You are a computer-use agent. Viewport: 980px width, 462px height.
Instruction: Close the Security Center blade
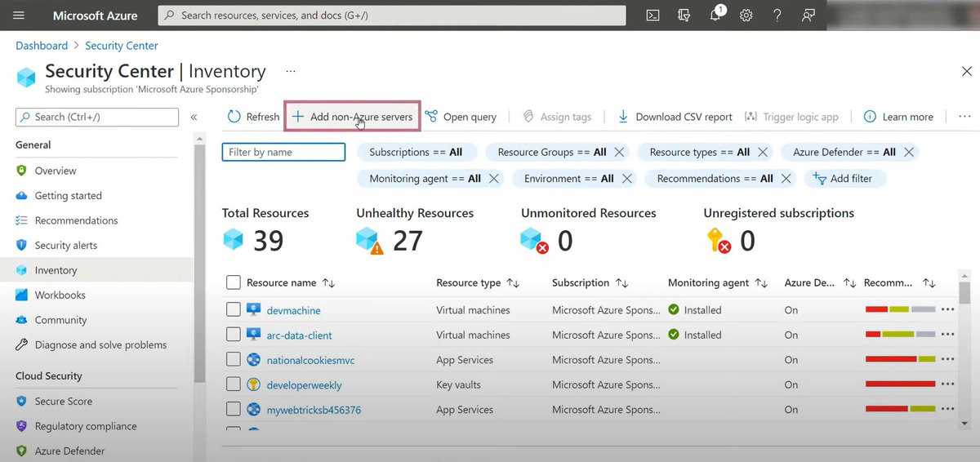tap(965, 72)
